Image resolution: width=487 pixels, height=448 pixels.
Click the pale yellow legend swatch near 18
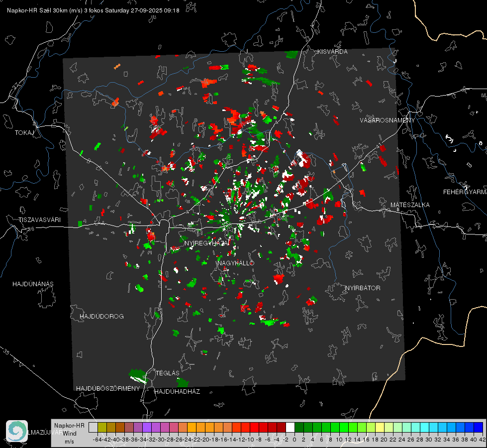pyautogui.click(x=380, y=427)
